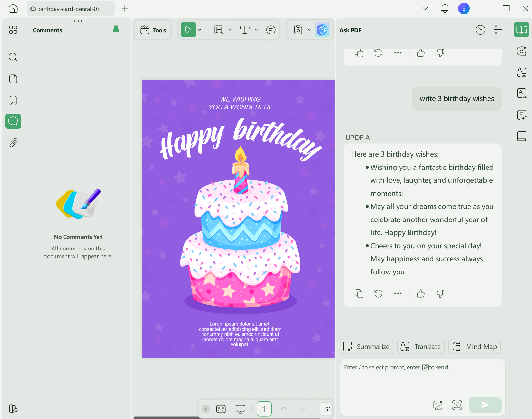Like the previous response at top
Image resolution: width=532 pixels, height=419 pixels.
click(421, 53)
